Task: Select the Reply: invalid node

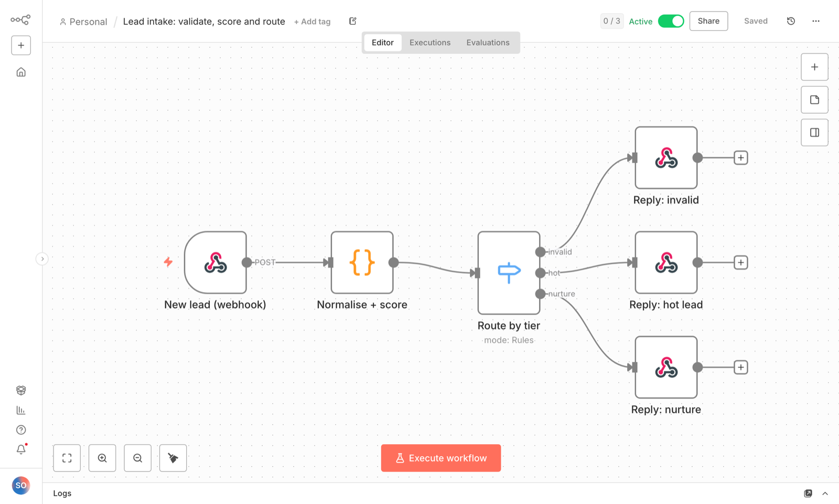Action: tap(666, 157)
